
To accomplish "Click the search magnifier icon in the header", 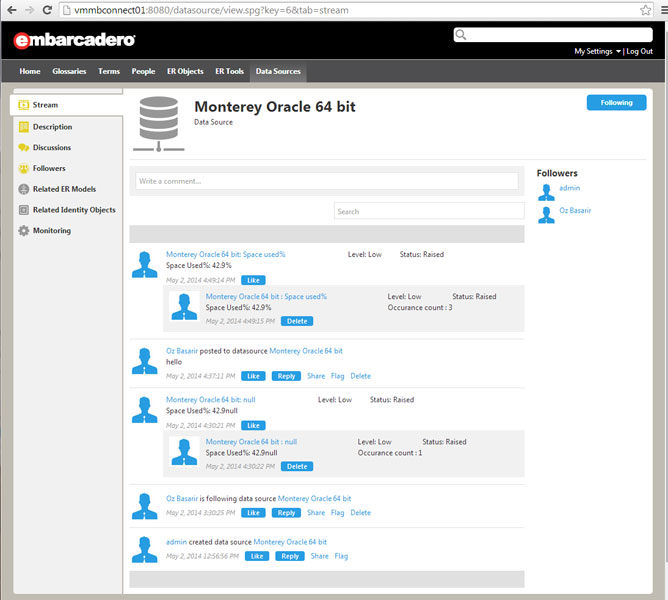I will (461, 35).
